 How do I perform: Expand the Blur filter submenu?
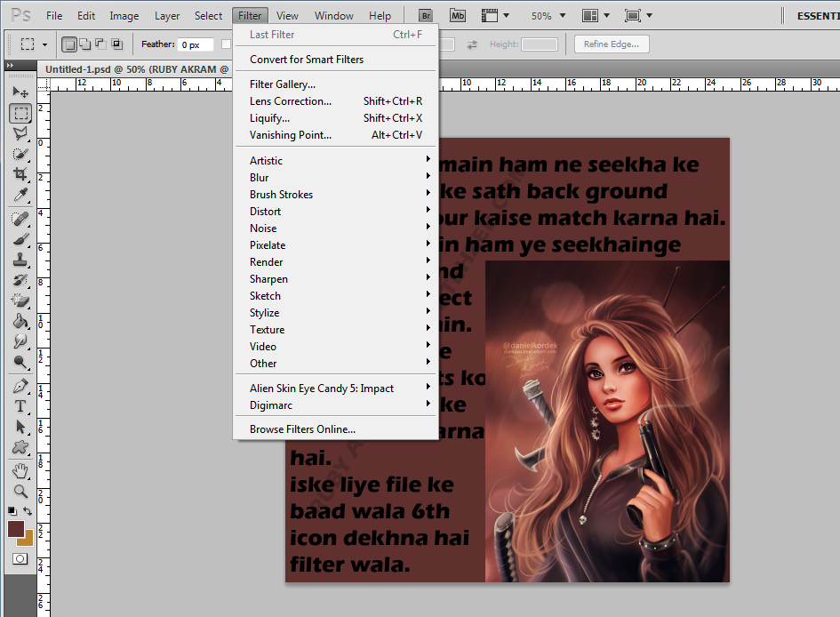(x=336, y=177)
